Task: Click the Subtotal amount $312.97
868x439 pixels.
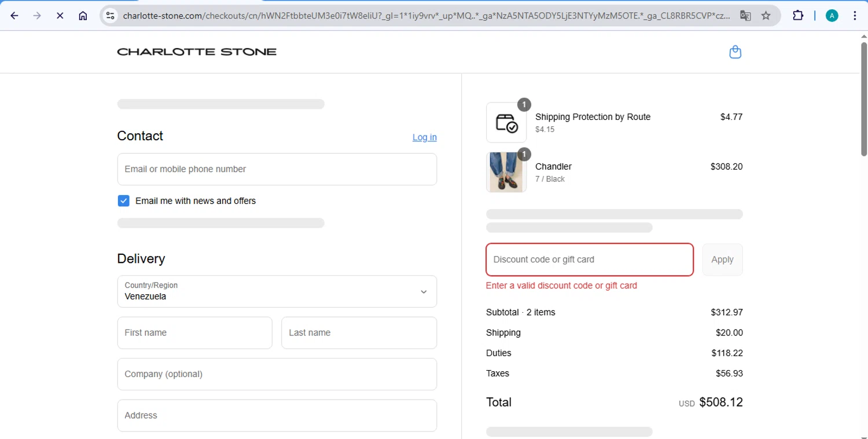Action: (x=727, y=312)
